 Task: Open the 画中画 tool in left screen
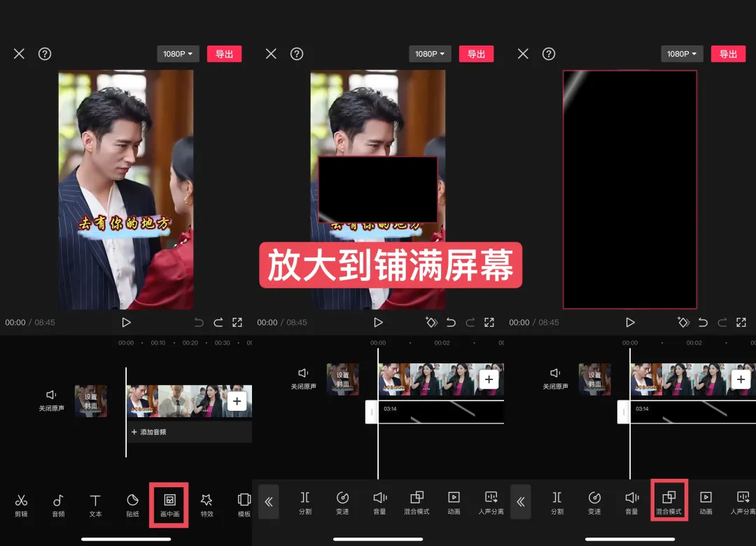point(169,505)
